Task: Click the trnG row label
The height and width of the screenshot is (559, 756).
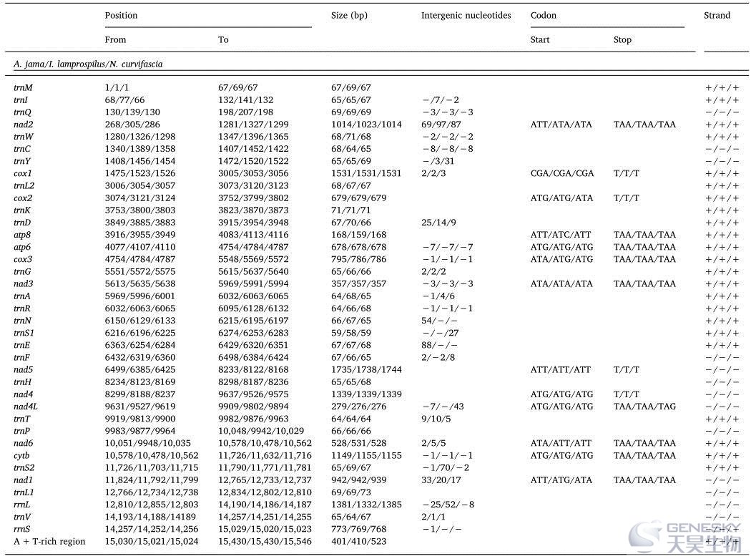Action: click(x=22, y=272)
